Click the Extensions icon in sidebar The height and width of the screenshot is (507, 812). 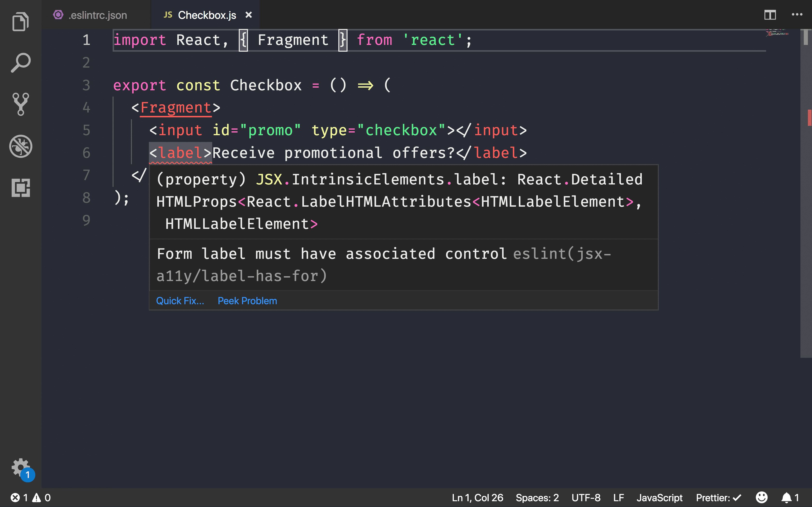pyautogui.click(x=21, y=188)
